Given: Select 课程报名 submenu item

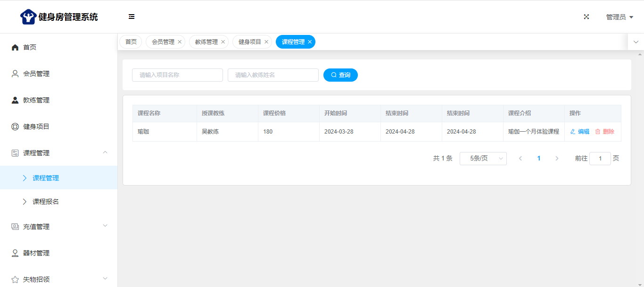Looking at the screenshot, I should click(46, 202).
